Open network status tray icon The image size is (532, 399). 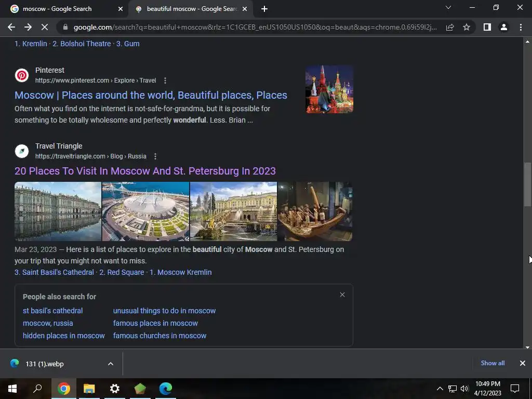pos(453,389)
